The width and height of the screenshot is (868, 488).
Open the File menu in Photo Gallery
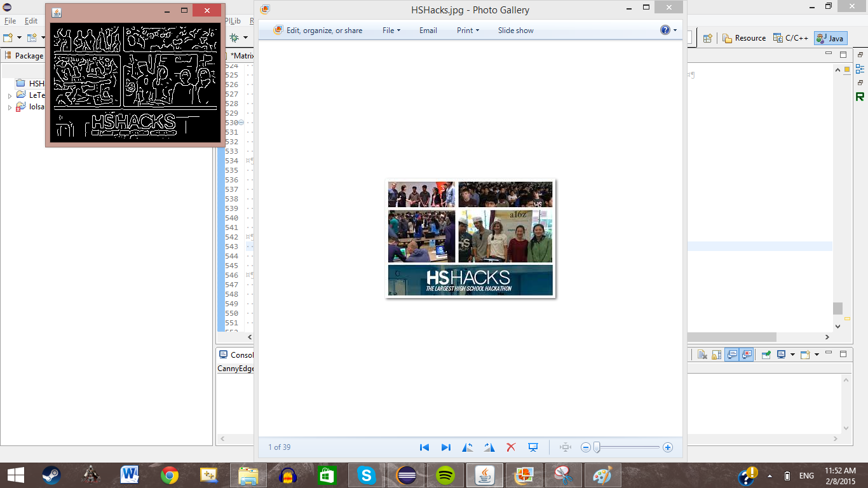click(x=391, y=30)
